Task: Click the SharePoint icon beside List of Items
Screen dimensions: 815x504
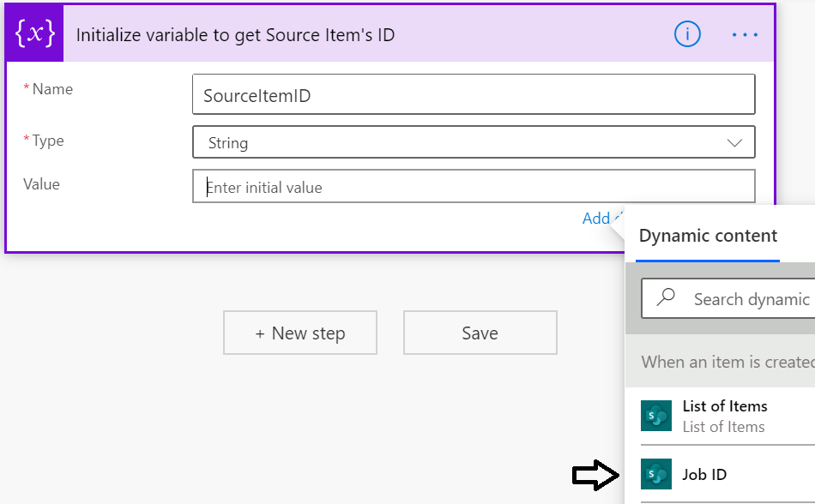Action: (x=655, y=416)
